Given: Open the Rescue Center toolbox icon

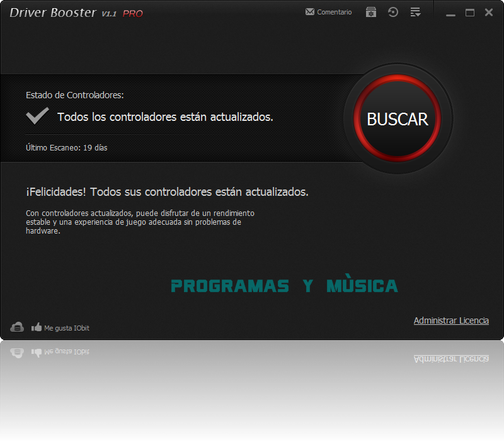Looking at the screenshot, I should point(370,11).
